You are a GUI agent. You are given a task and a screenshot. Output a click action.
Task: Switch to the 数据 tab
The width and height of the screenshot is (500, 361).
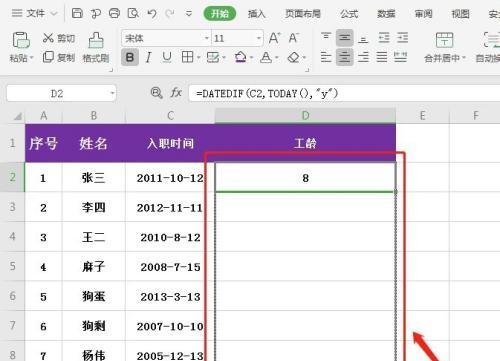386,14
